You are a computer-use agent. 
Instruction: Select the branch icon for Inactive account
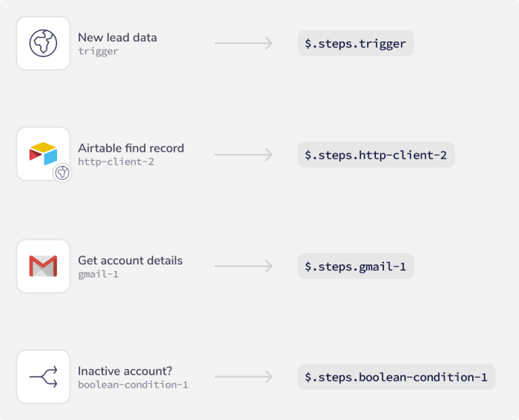tap(43, 377)
